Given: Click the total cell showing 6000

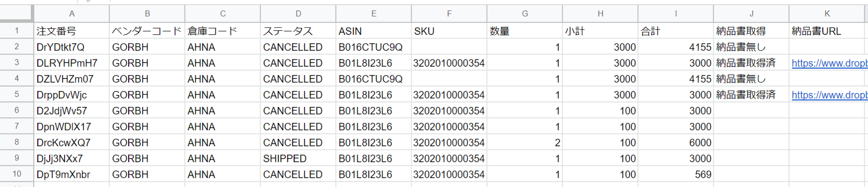Looking at the screenshot, I should click(x=675, y=143).
